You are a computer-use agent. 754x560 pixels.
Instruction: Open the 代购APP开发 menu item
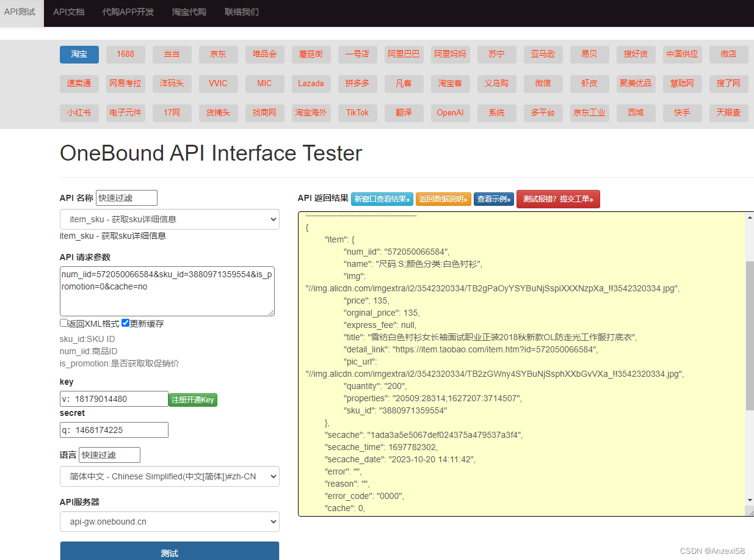pyautogui.click(x=128, y=12)
